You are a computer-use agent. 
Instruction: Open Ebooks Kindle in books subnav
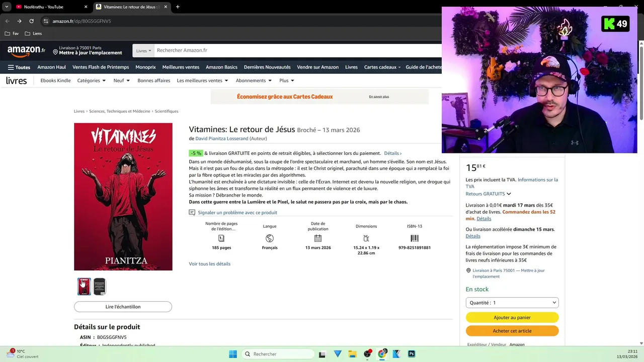click(x=55, y=80)
